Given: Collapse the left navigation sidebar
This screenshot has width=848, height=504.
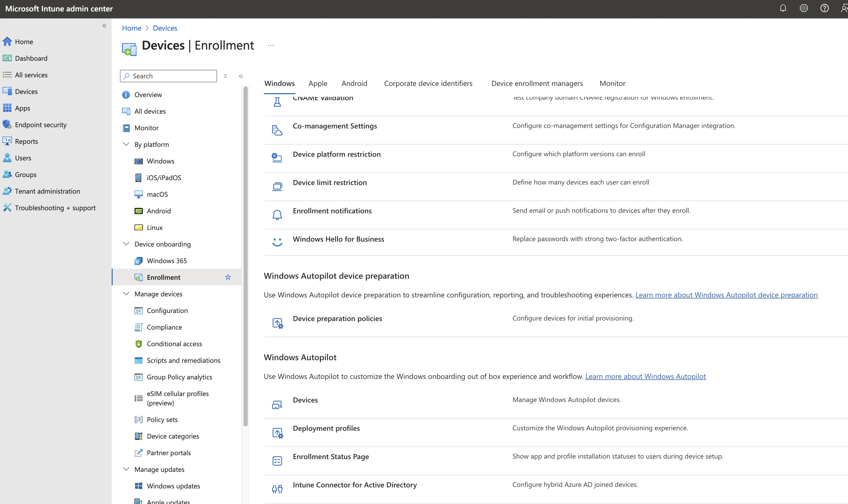Looking at the screenshot, I should point(104,26).
